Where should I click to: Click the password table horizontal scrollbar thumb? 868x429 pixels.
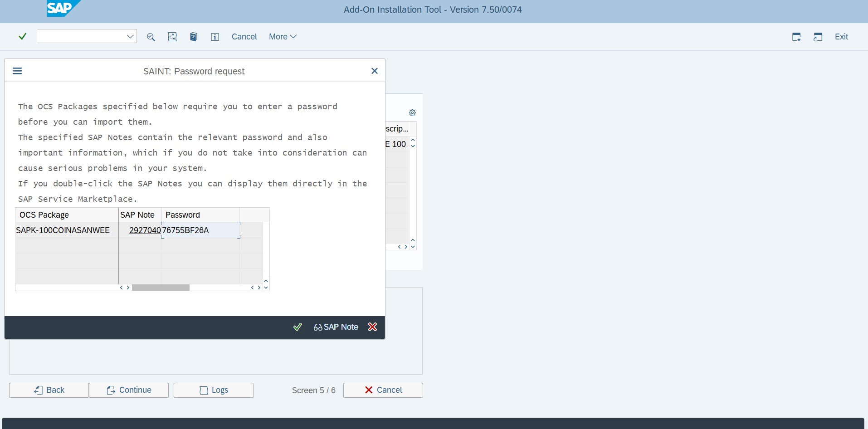(x=161, y=288)
